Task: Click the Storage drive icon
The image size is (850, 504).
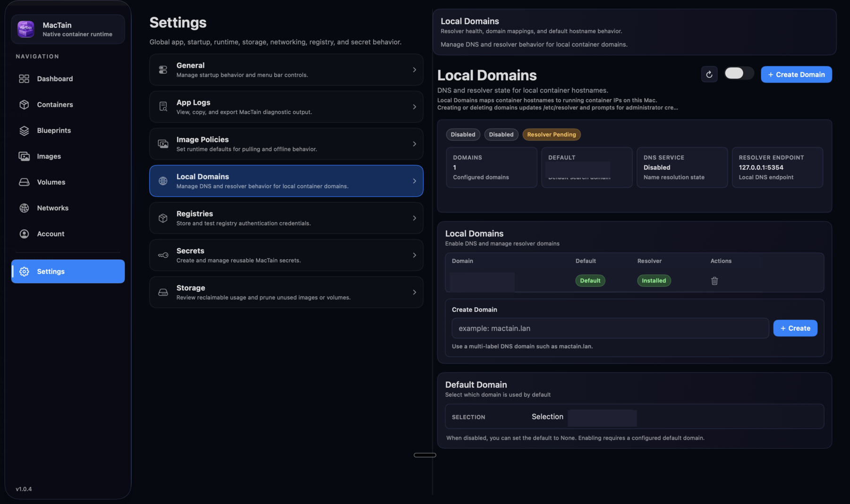Action: 163,293
